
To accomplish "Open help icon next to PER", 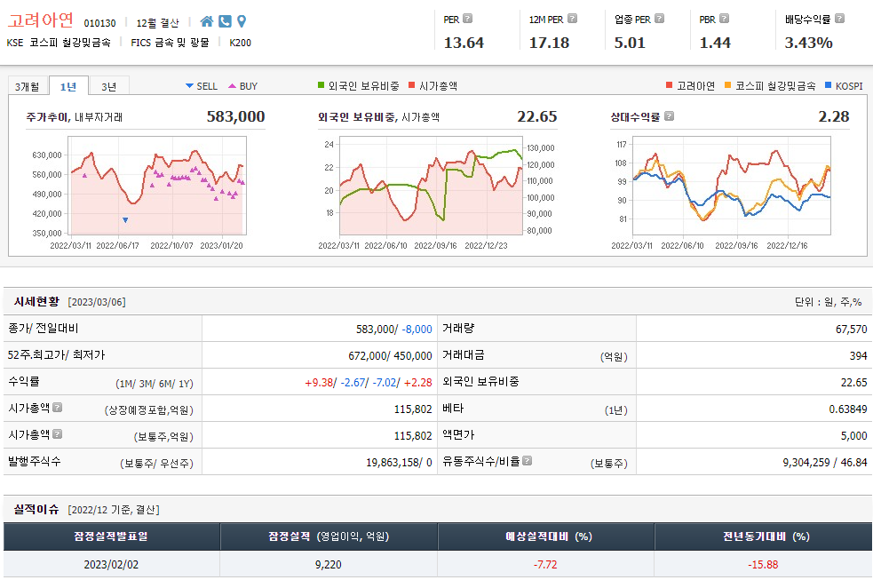I will point(468,19).
